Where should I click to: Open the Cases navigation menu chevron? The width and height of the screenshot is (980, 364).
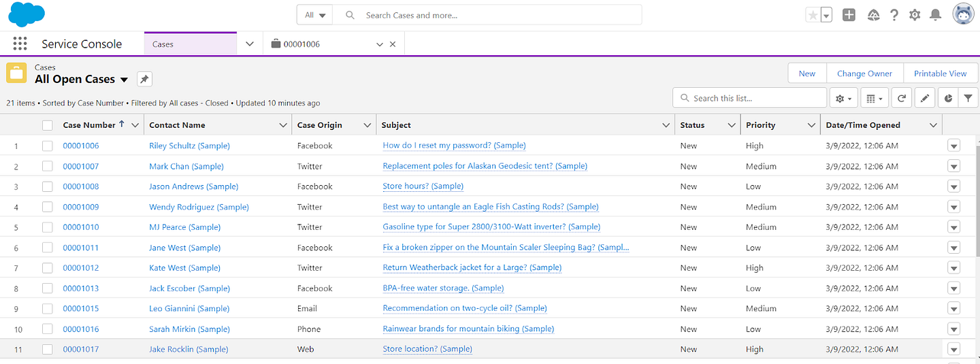click(250, 44)
